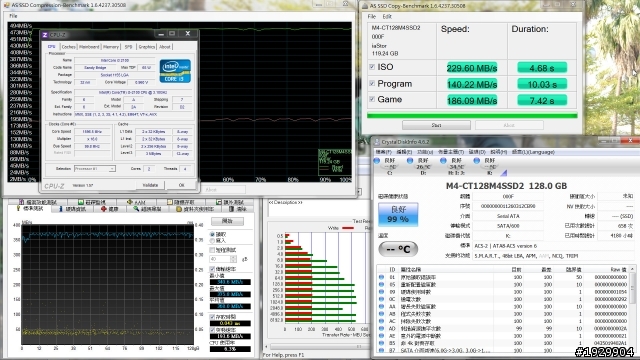Click the 'Sandy Bridge' code name field
This screenshot has height=360, width=640.
click(96, 68)
